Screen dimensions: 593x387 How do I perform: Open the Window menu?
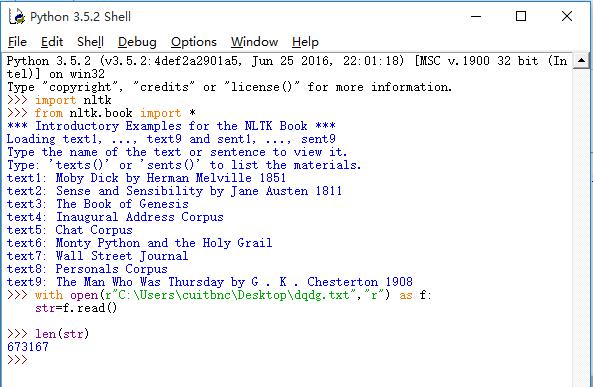pos(255,42)
